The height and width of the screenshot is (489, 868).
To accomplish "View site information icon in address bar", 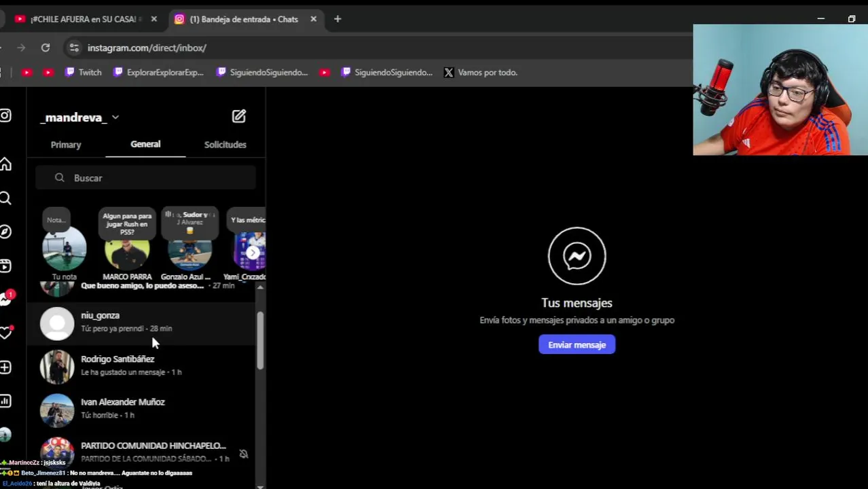I will pyautogui.click(x=74, y=48).
